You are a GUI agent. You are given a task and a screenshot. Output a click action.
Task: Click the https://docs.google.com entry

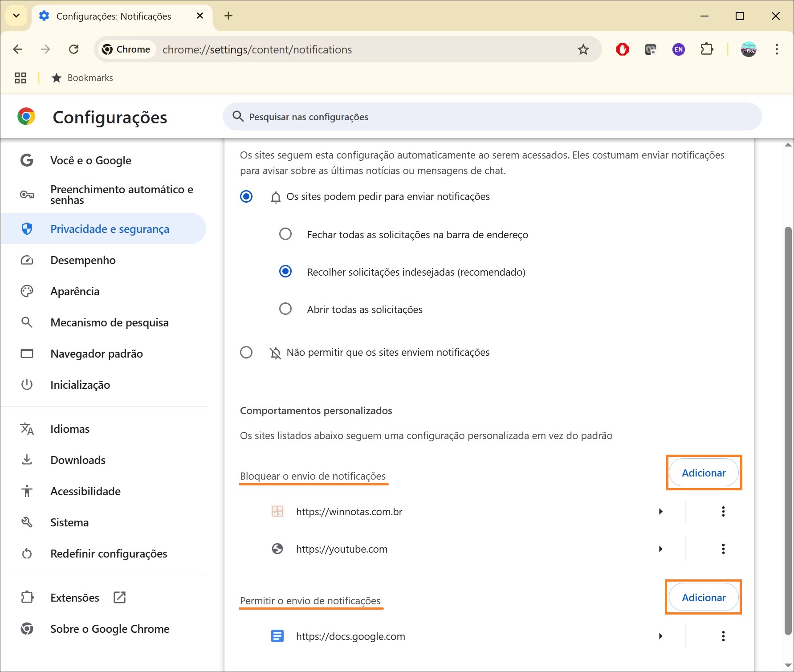[x=350, y=636]
